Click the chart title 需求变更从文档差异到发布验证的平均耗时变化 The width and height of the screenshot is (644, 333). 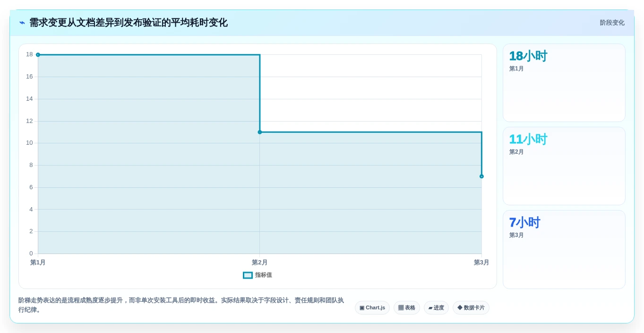(129, 23)
